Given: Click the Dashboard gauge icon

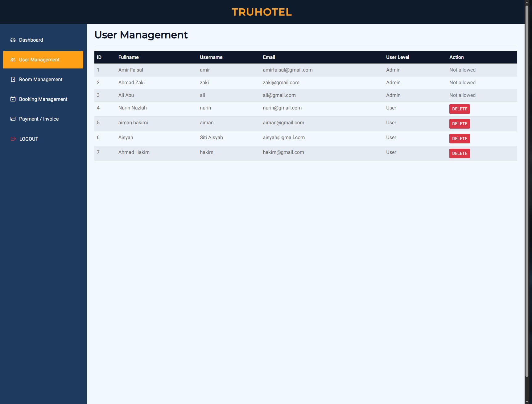Looking at the screenshot, I should coord(13,40).
